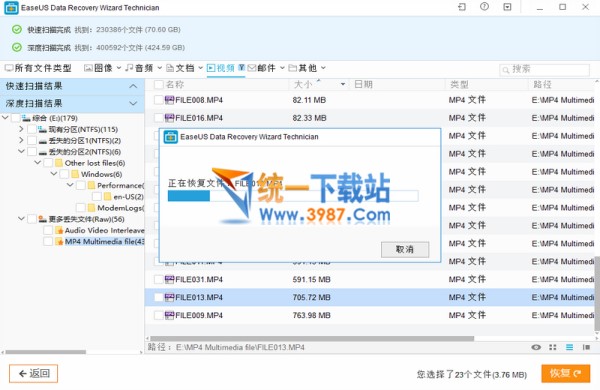Image resolution: width=600 pixels, height=390 pixels.
Task: Click the preview eye icon
Action: pyautogui.click(x=536, y=347)
